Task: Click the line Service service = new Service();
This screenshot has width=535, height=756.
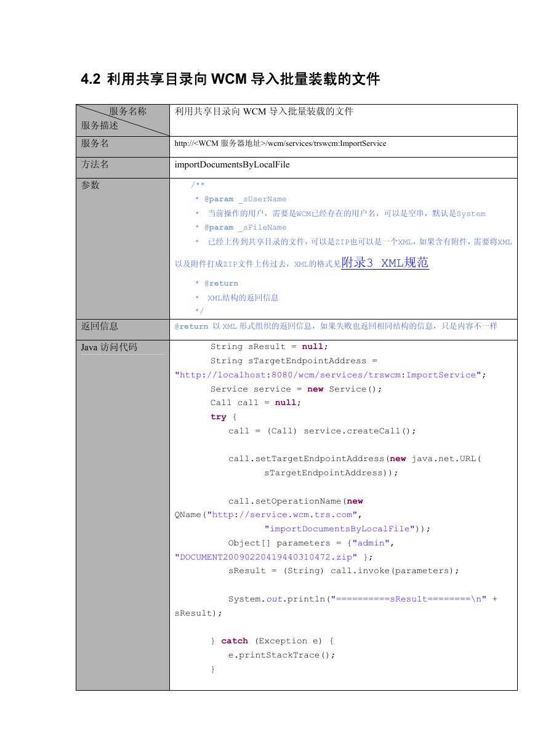Action: (296, 389)
